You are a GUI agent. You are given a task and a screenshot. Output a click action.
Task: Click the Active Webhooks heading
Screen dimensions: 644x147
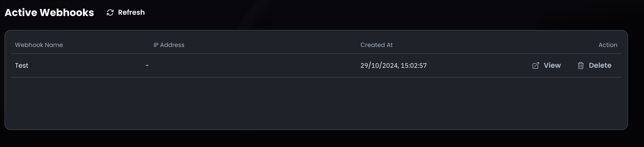(x=49, y=12)
